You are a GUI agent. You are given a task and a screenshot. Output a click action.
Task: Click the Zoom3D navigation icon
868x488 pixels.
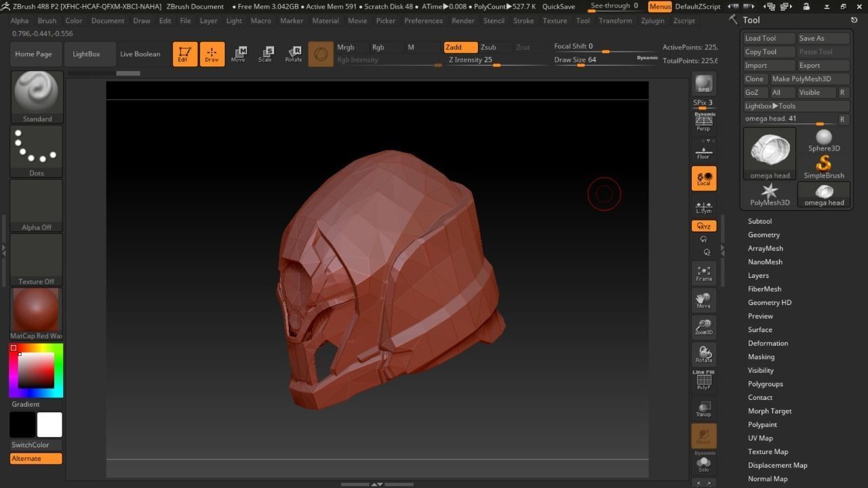point(704,327)
